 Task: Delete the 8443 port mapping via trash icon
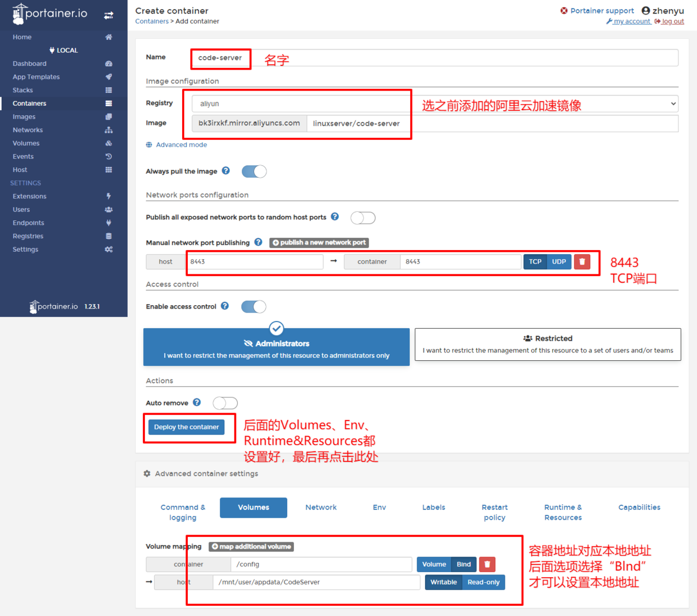click(x=582, y=262)
